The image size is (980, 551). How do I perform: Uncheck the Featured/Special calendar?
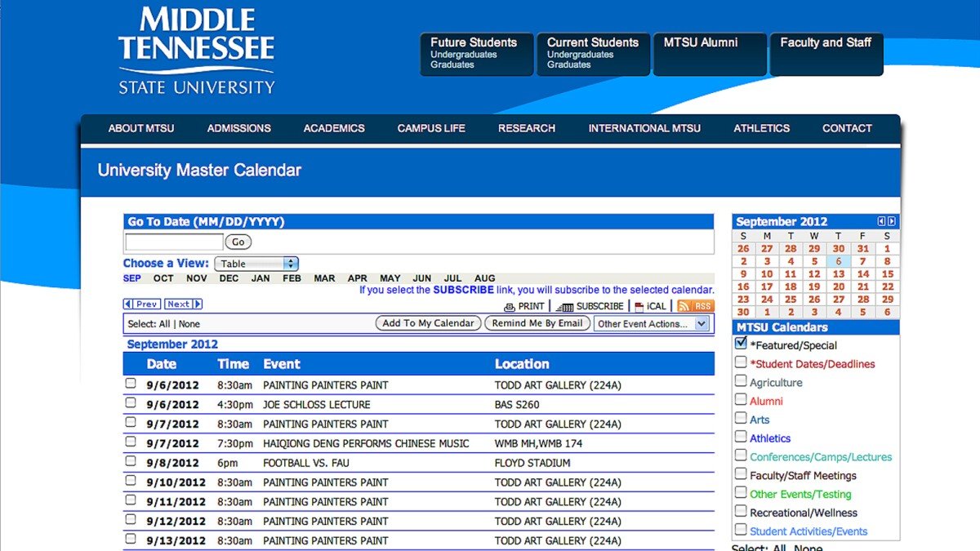(741, 344)
